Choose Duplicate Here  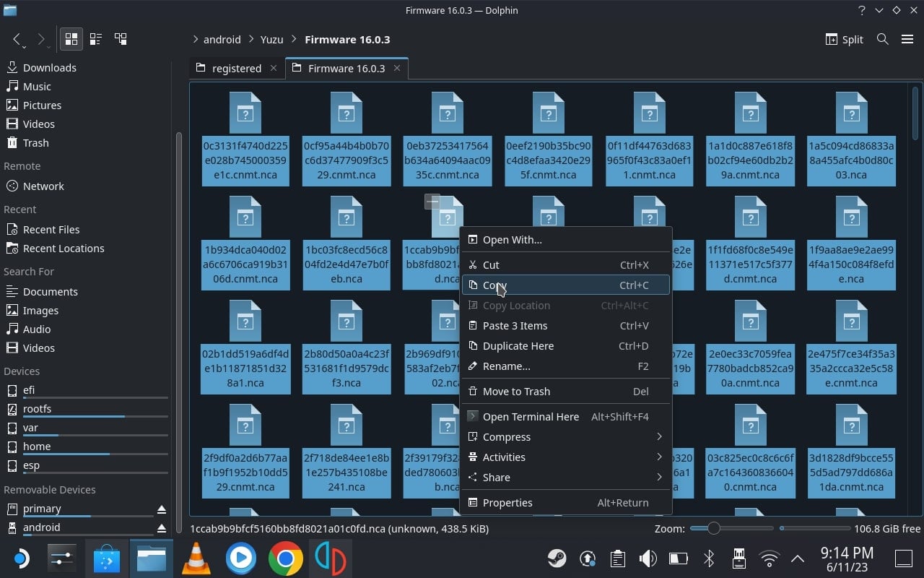tap(566, 345)
